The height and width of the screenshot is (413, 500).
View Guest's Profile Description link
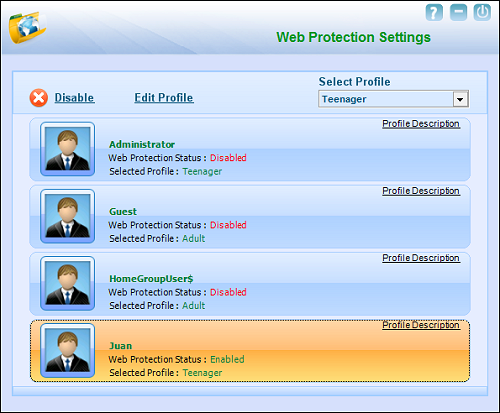point(421,191)
